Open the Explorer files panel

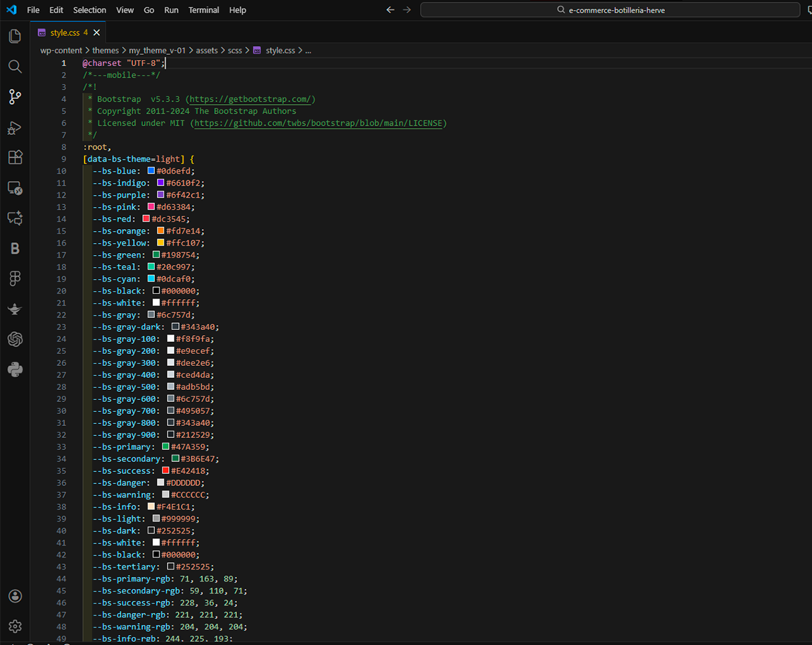15,36
